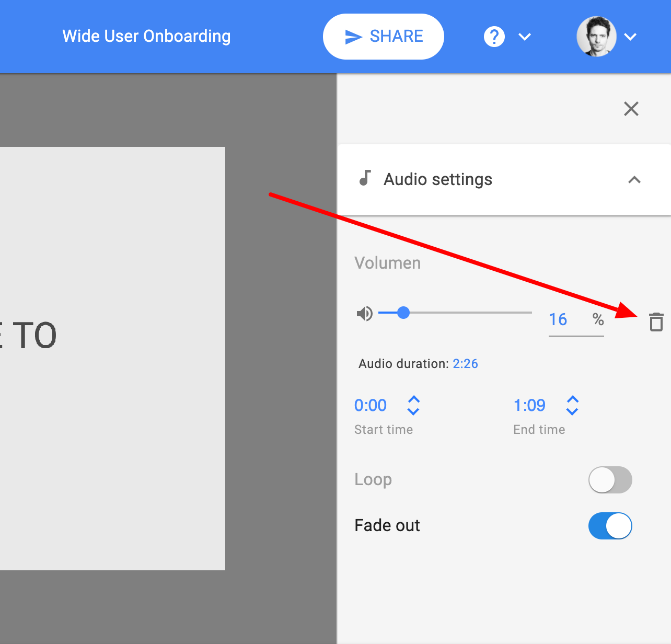
Task: Click the paper plane icon in Share
Action: tap(354, 37)
